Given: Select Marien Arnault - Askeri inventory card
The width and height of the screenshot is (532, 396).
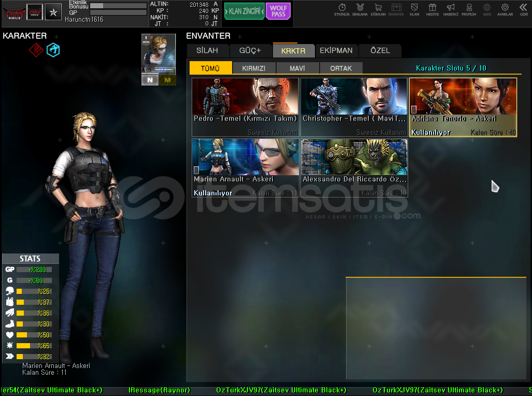Looking at the screenshot, I should tap(246, 168).
